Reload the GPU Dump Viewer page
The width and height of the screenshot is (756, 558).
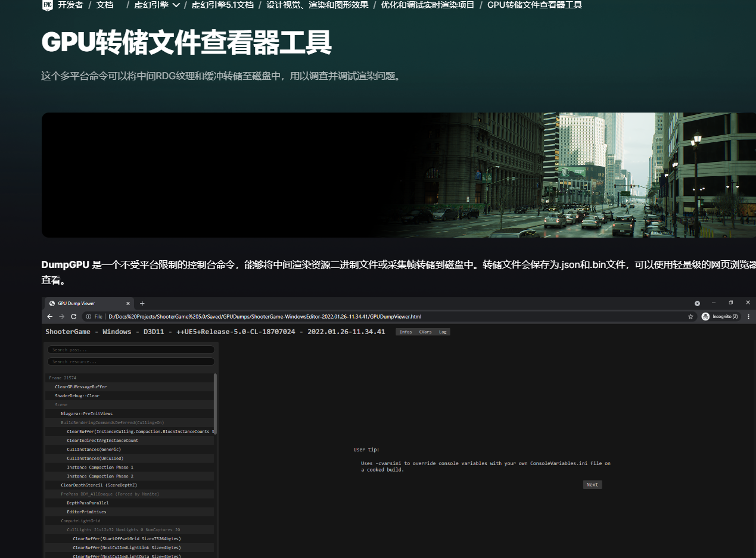tap(74, 316)
